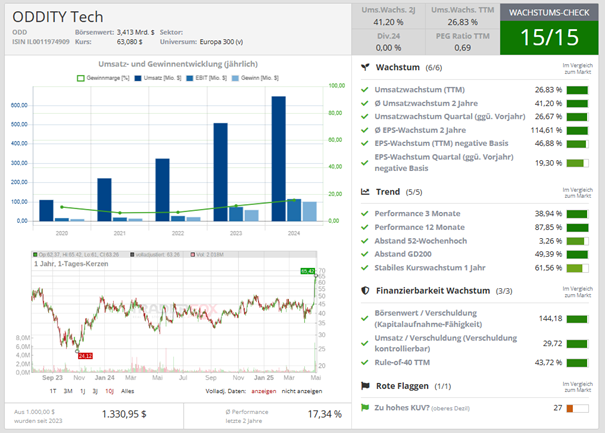Screen dimensions: 605x433
Task: Toggle Umsatz [Mio. $] legend entry
Action: 158,78
